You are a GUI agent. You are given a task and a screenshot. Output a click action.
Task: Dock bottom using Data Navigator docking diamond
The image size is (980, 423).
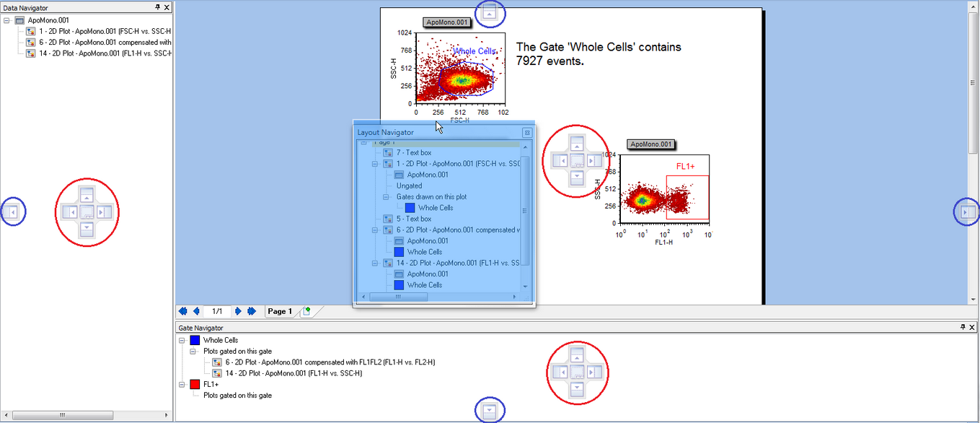click(87, 229)
